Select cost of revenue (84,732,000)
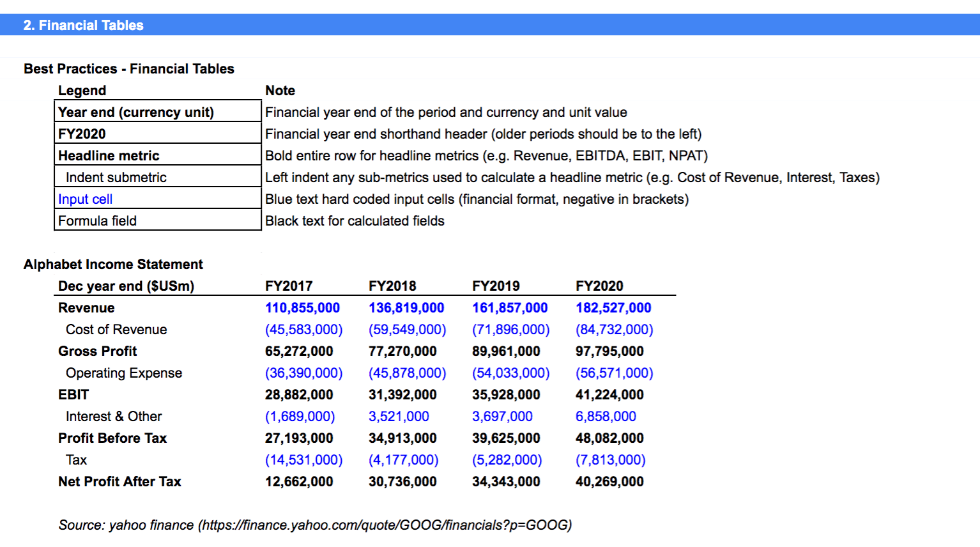This screenshot has height=547, width=980. (614, 330)
